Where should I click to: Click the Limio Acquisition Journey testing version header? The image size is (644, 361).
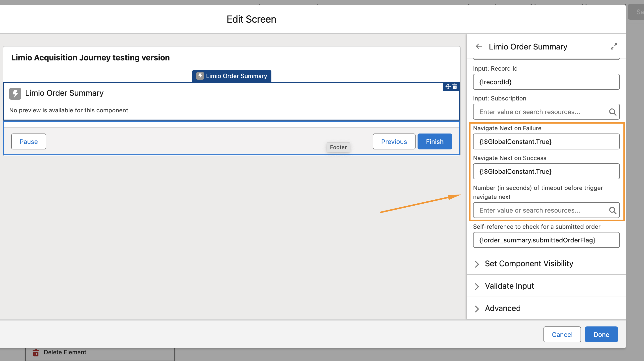(x=91, y=58)
